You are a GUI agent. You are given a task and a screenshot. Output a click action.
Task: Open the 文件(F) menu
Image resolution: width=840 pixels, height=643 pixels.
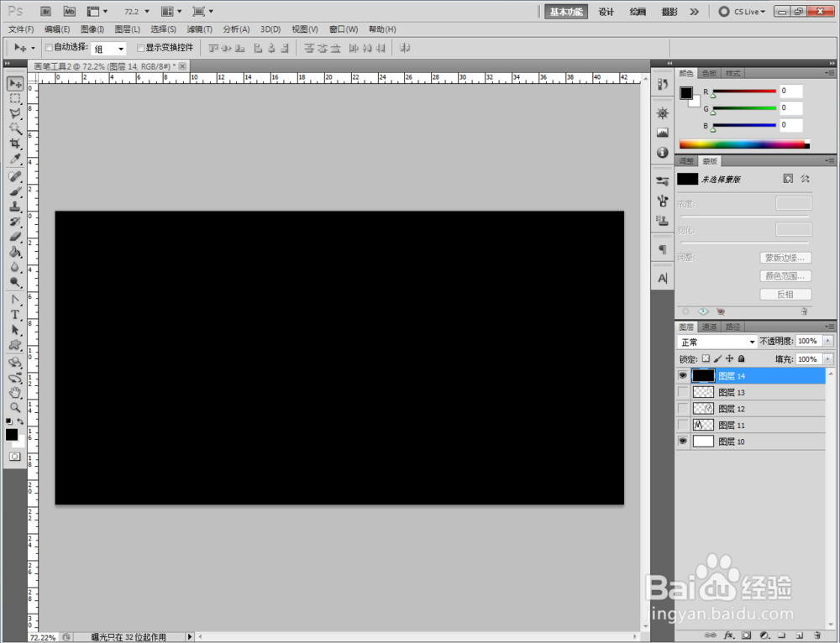[x=21, y=29]
